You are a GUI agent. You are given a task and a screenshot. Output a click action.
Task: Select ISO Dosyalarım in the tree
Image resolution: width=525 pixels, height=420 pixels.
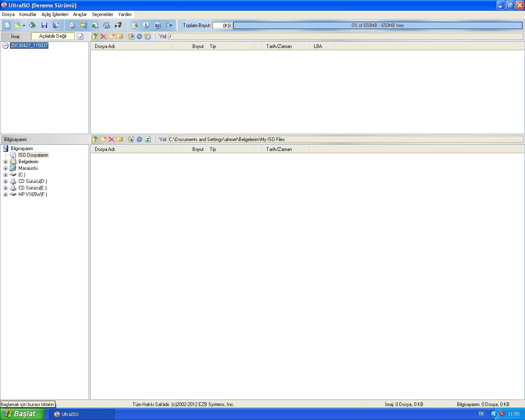(x=33, y=155)
